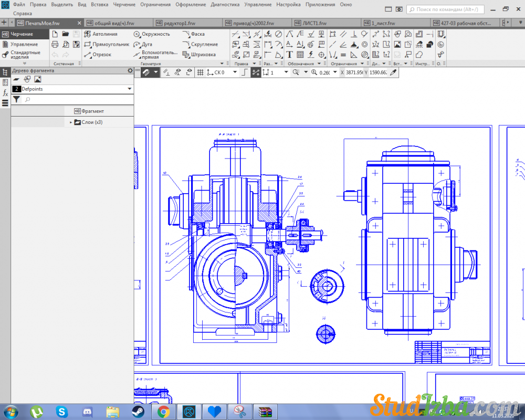Screen dimensions: 525x420
Task: Open the Оформление menu
Action: click(x=191, y=4)
